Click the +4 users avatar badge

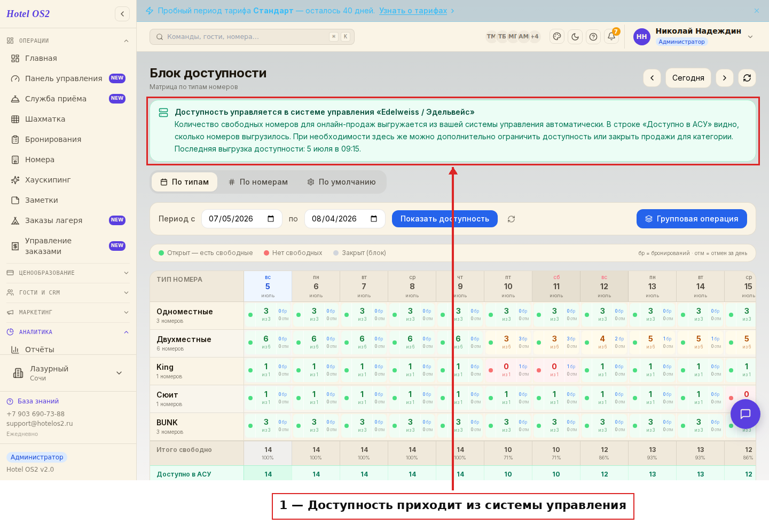[535, 36]
